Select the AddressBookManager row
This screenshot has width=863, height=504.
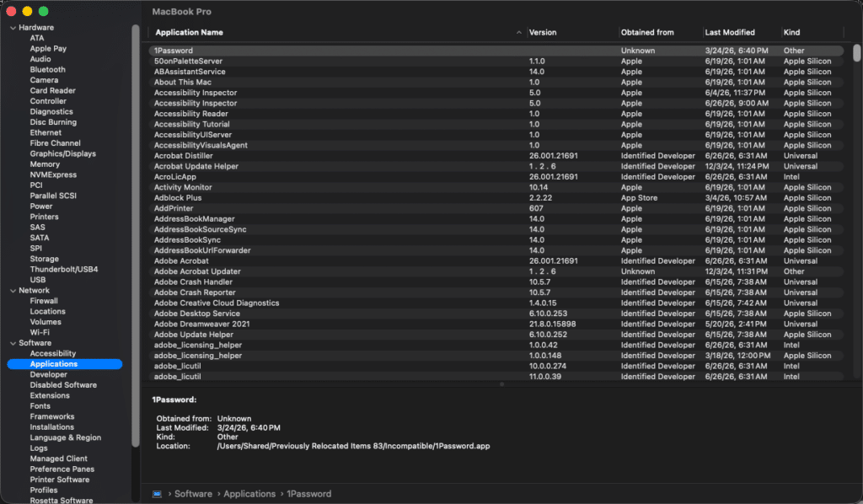click(x=496, y=219)
